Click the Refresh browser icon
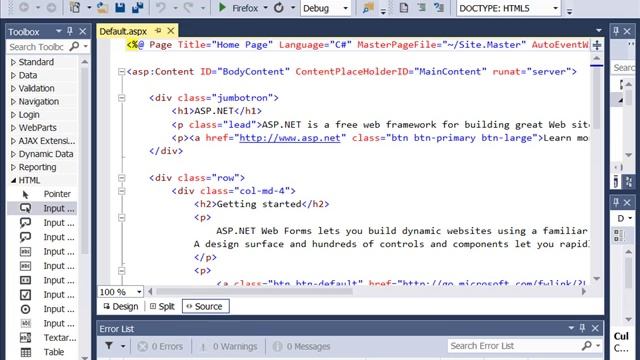640x360 pixels. tap(279, 7)
